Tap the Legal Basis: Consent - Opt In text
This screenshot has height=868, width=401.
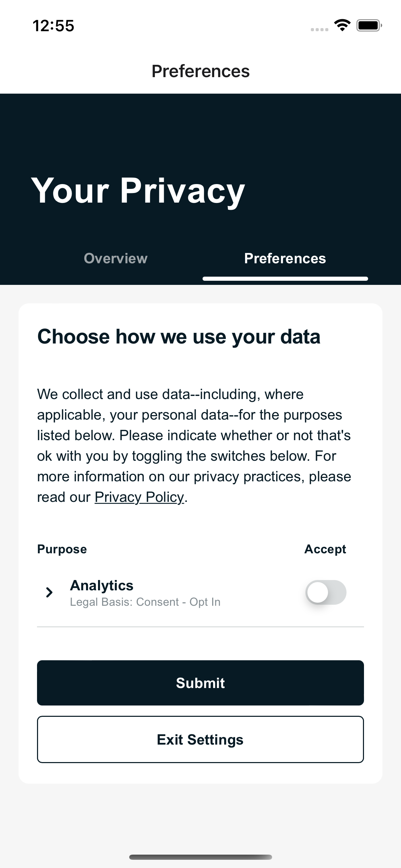145,602
